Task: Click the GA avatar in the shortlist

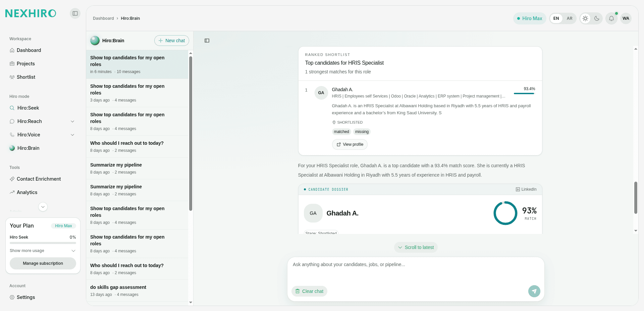Action: (x=321, y=93)
